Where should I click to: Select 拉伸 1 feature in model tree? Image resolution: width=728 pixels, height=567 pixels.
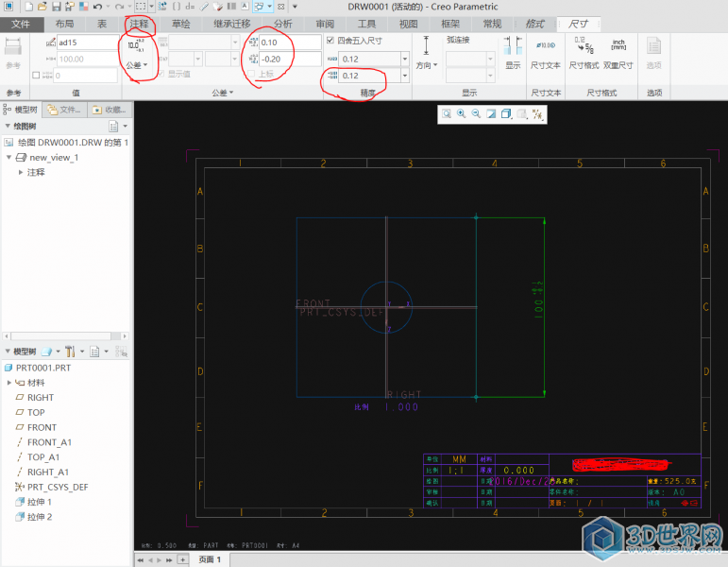click(39, 502)
